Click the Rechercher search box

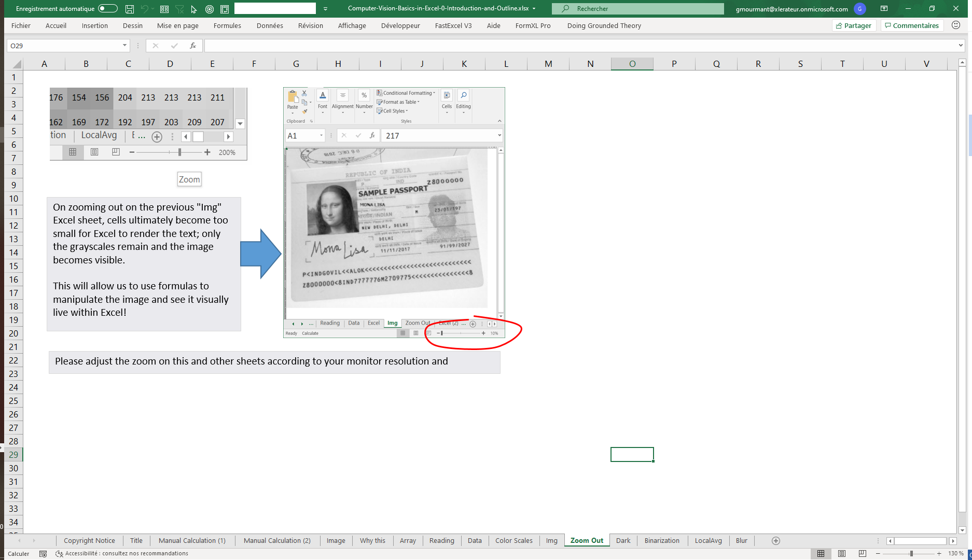(638, 9)
